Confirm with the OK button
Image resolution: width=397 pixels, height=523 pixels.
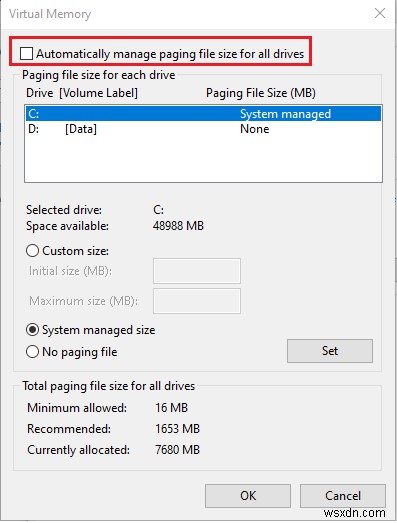click(248, 496)
